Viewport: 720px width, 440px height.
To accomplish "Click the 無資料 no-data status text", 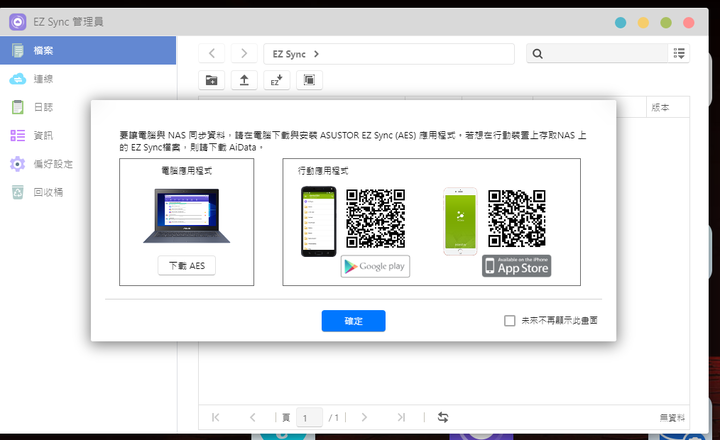I will tap(672, 417).
